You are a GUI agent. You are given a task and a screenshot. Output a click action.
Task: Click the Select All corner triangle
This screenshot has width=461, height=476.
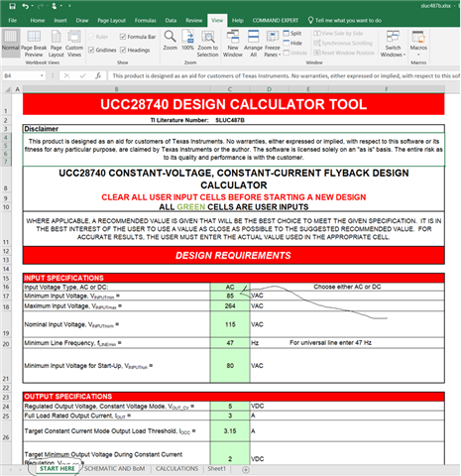tap(8, 89)
